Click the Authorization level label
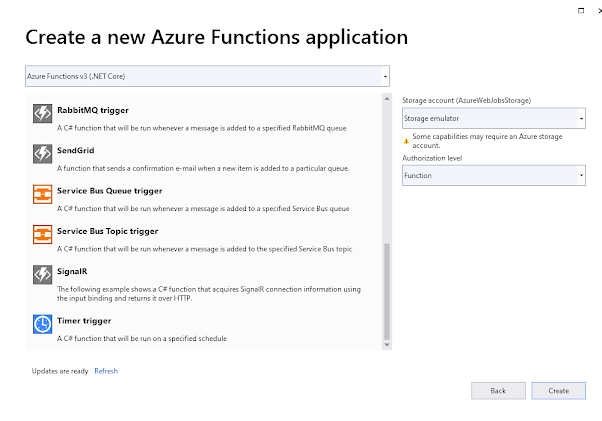The width and height of the screenshot is (602, 421). click(432, 158)
